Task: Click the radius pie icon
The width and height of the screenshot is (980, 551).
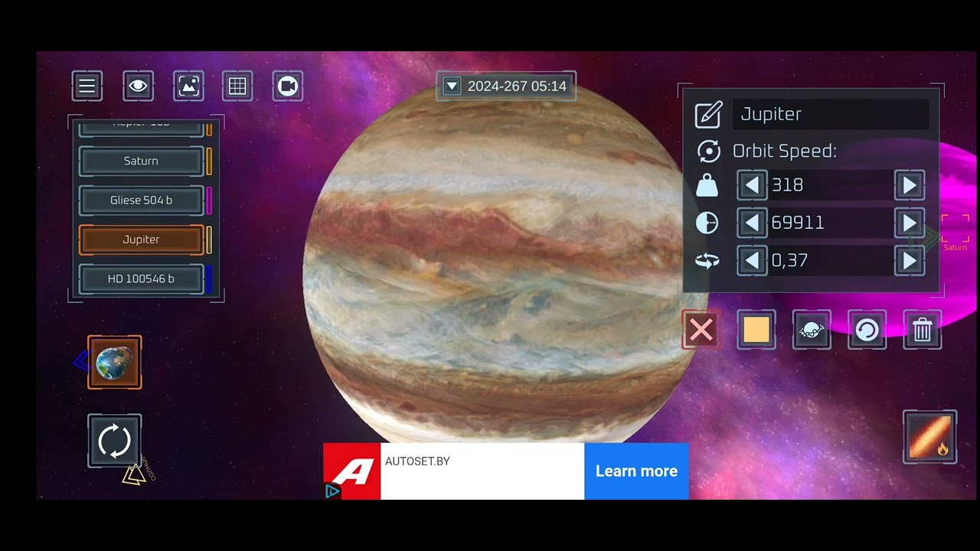Action: (707, 223)
